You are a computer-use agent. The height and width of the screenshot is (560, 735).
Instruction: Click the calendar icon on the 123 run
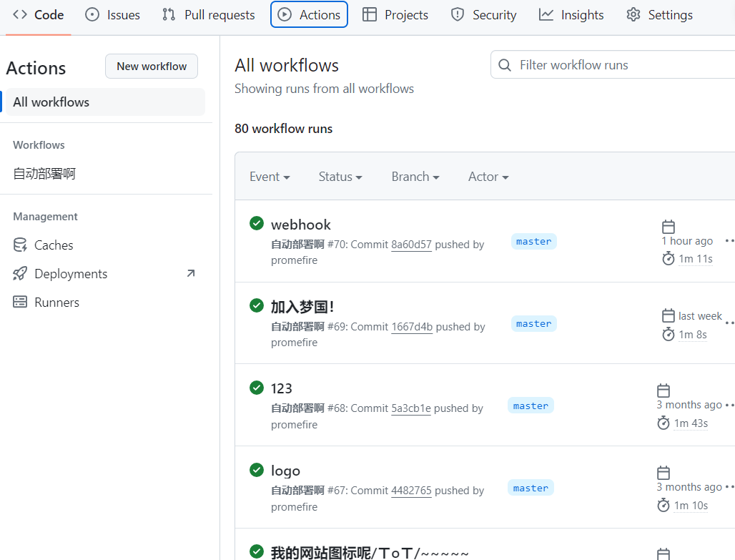pyautogui.click(x=664, y=390)
